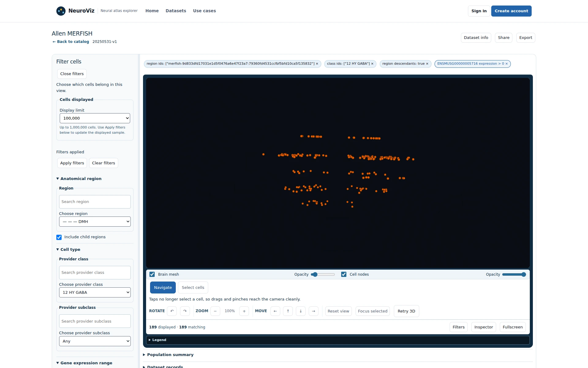Move camera left arrow
Image resolution: width=588 pixels, height=368 pixels.
(275, 311)
